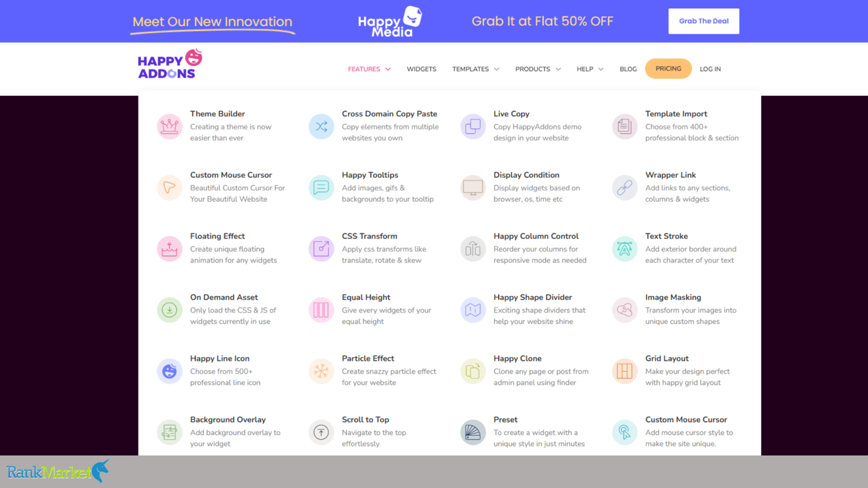Expand the Features dropdown chevron
Screen dimensions: 868x488
pos(388,69)
